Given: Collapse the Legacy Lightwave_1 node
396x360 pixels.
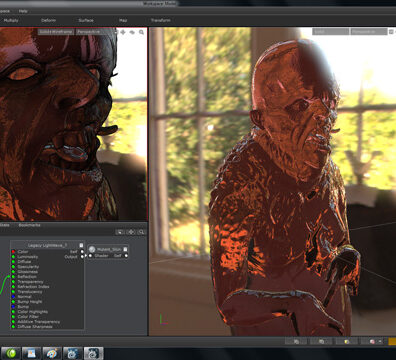Looking at the screenshot, I should click(x=81, y=245).
